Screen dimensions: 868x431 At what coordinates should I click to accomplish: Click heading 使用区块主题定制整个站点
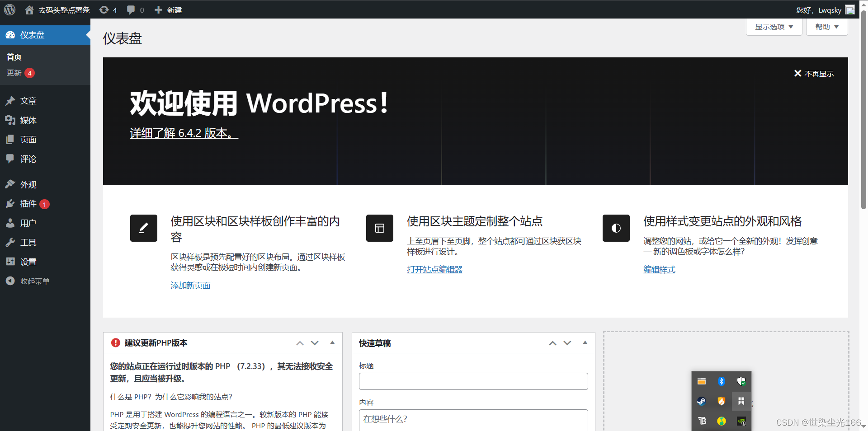pos(475,221)
